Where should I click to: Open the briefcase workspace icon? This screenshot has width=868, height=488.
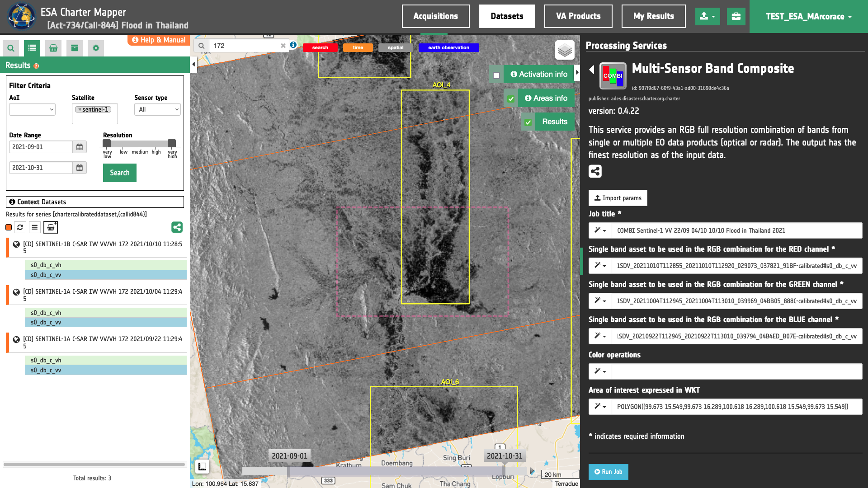736,16
